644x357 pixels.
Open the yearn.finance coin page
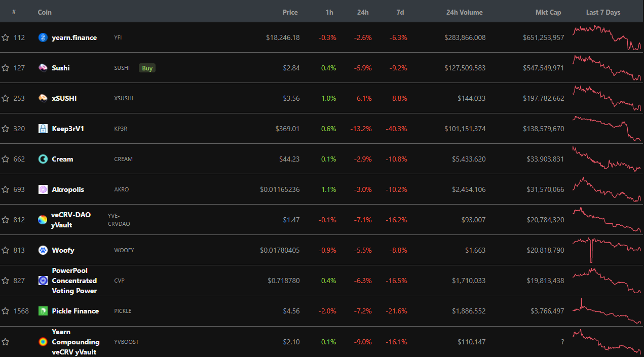point(74,37)
